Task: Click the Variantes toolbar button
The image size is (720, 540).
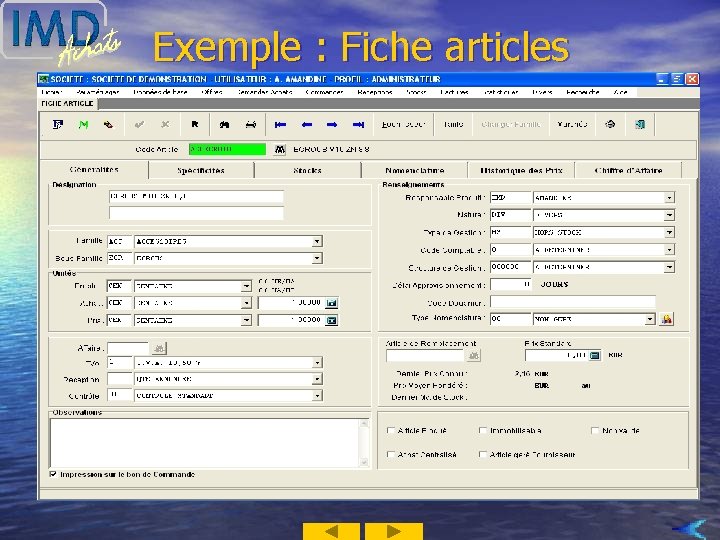Action: click(x=572, y=124)
